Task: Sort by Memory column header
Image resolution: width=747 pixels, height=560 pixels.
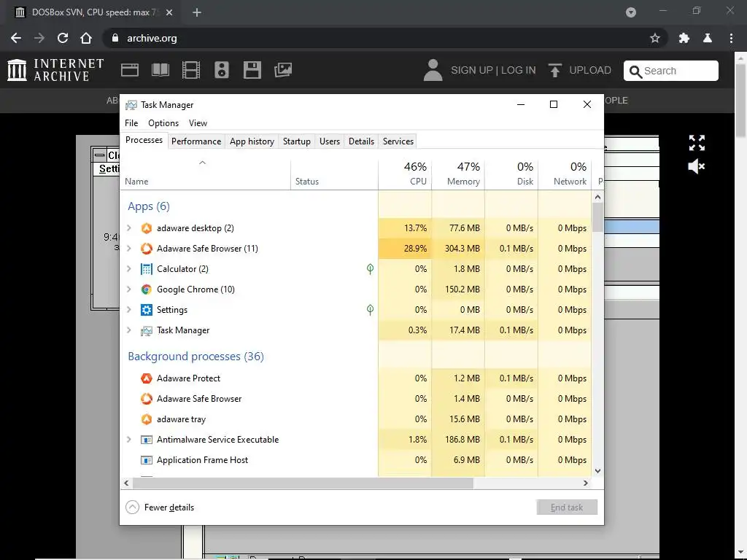Action: click(x=458, y=174)
